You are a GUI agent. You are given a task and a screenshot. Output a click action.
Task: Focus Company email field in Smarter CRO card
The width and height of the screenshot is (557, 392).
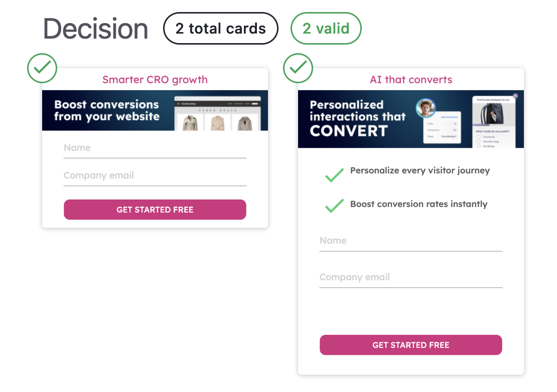tap(155, 175)
